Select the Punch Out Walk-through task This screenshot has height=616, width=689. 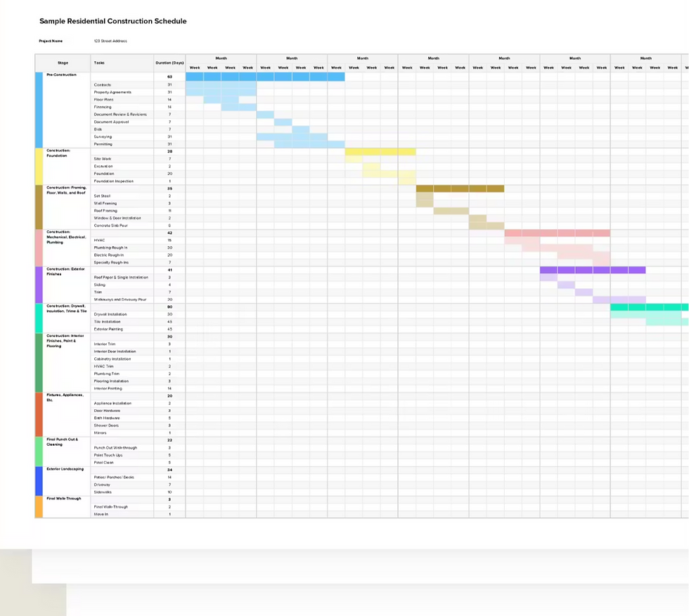115,448
